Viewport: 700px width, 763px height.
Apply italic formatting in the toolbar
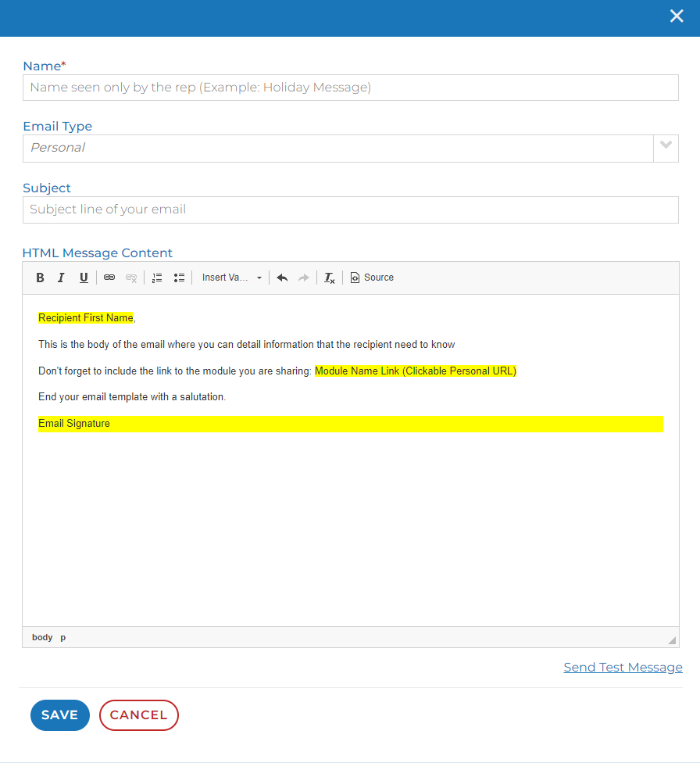tap(61, 278)
